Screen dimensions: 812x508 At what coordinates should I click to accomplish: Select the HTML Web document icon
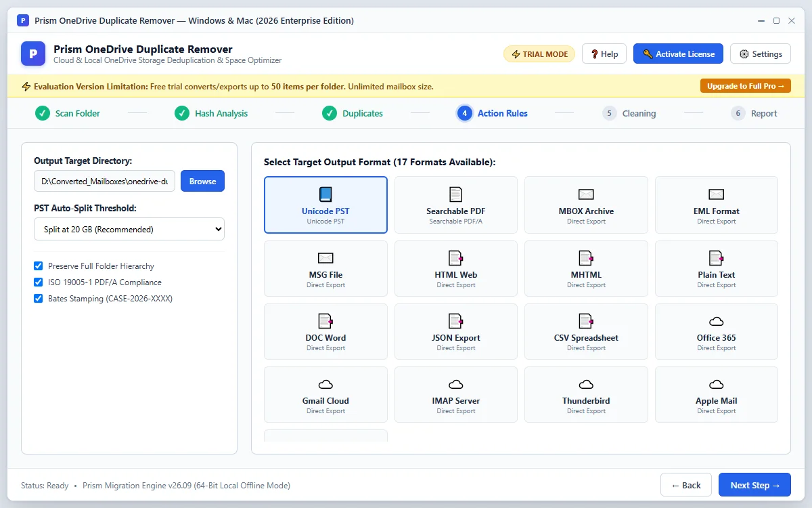click(456, 258)
